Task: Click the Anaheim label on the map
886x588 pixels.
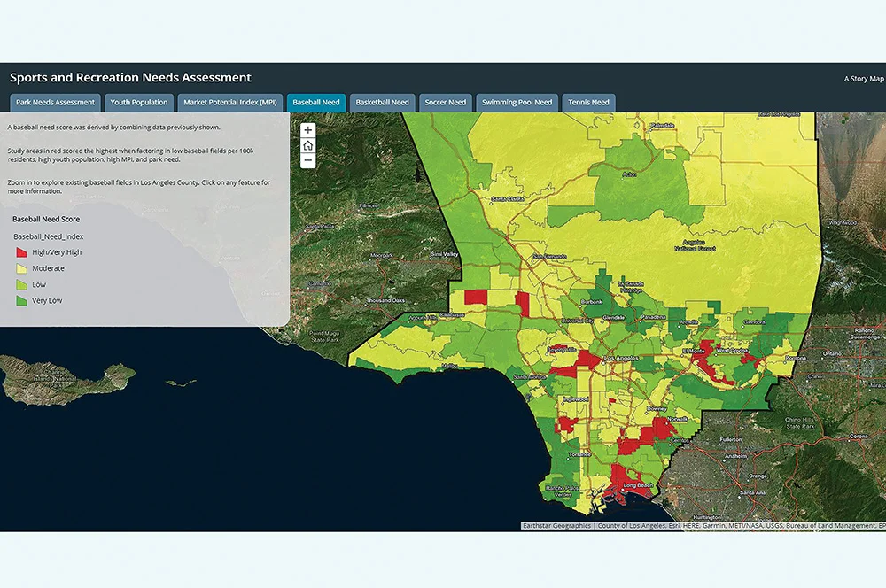Action: click(x=735, y=456)
